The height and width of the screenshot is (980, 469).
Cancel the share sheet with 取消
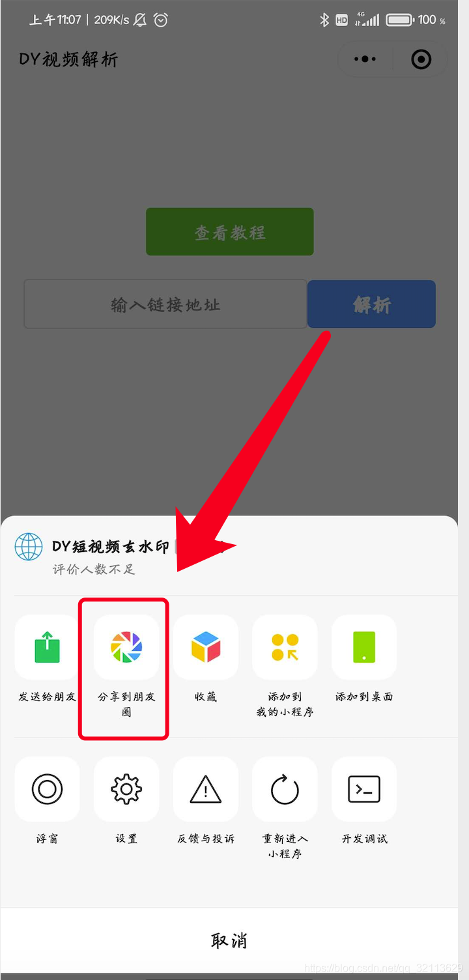[229, 940]
